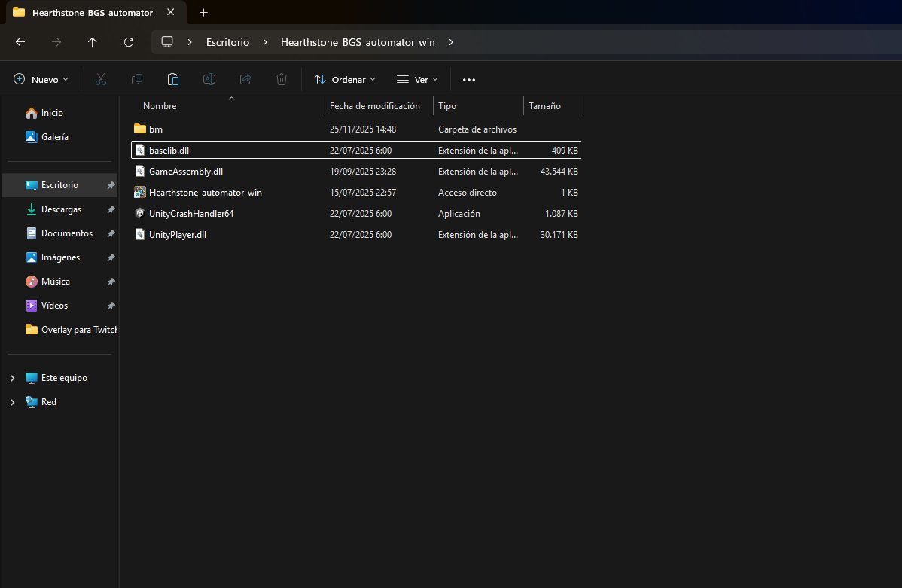The height and width of the screenshot is (588, 902).
Task: Select the Hearthstone_BGS_automator_ tab
Action: pyautogui.click(x=95, y=12)
